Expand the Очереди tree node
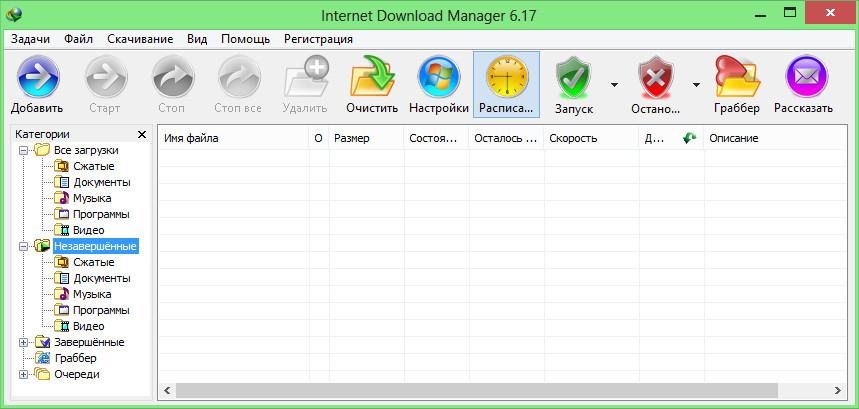The image size is (859, 409). pyautogui.click(x=25, y=374)
